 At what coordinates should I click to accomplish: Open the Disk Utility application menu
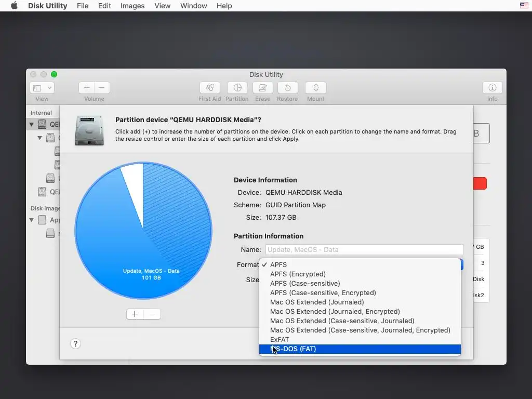[x=47, y=6]
